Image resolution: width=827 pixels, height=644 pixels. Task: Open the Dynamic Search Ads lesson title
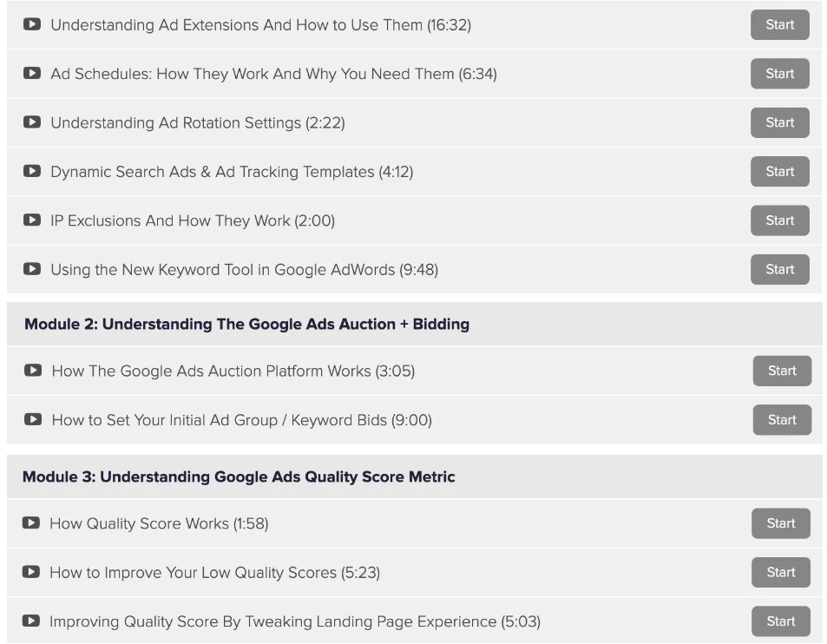(232, 172)
